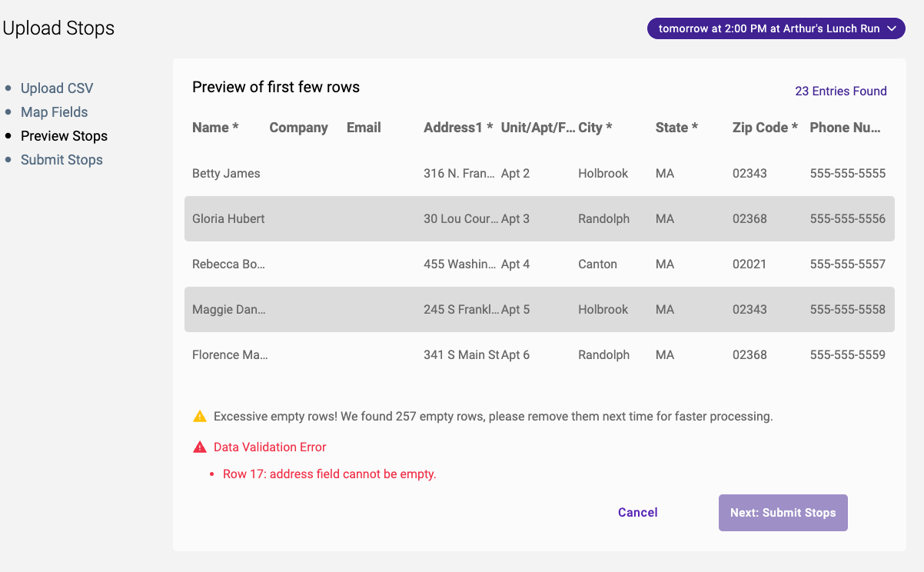Image resolution: width=924 pixels, height=572 pixels.
Task: Open the Arthur's Lunch Run schedule dropdown
Action: [x=776, y=28]
